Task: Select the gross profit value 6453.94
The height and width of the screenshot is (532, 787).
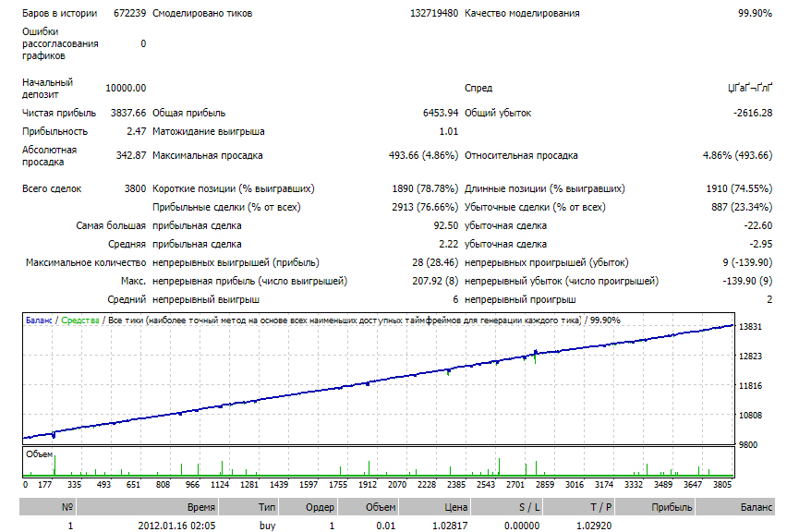Action: pos(441,113)
